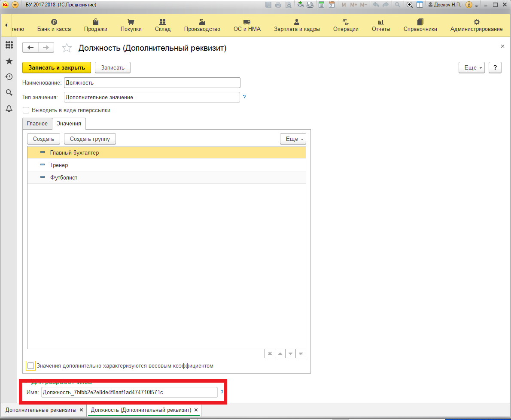Open help with the '?' button
This screenshot has height=420, width=511.
click(495, 67)
